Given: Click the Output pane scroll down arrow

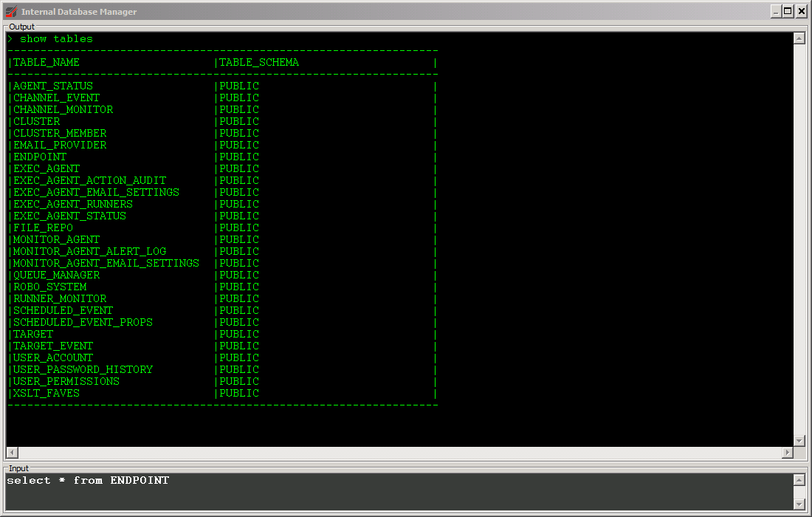Looking at the screenshot, I should [x=799, y=440].
